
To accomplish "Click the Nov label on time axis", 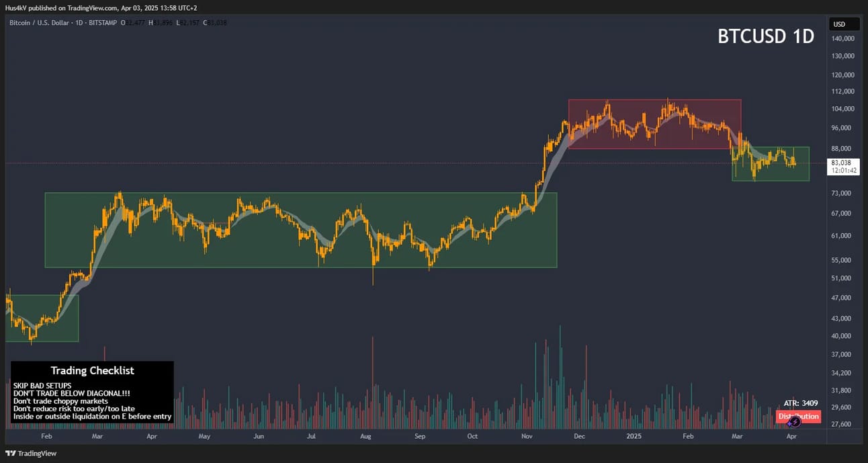I will pos(527,436).
